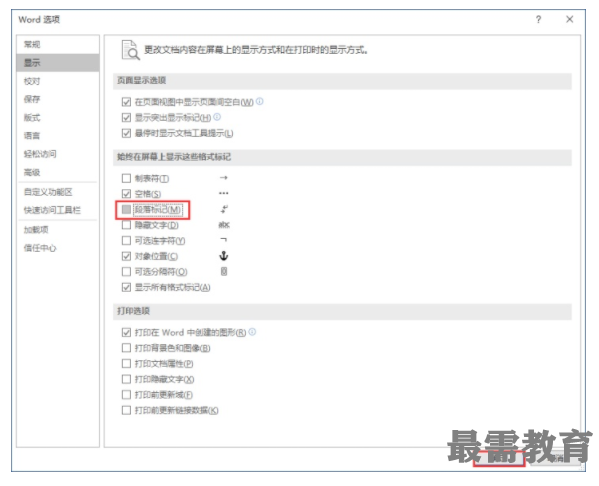Image resolution: width=599 pixels, height=486 pixels.
Task: Uncheck 打印在 Word 中创建的图形 checkbox
Action: pyautogui.click(x=126, y=332)
